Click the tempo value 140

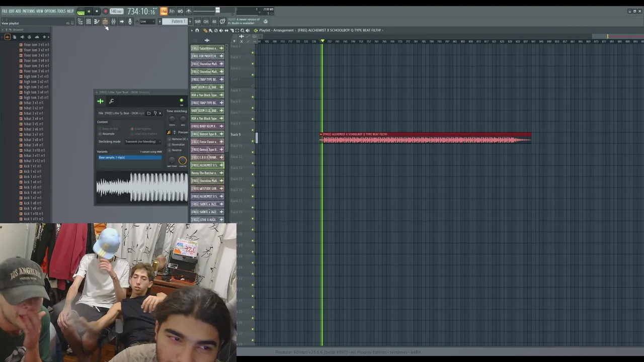tap(116, 12)
